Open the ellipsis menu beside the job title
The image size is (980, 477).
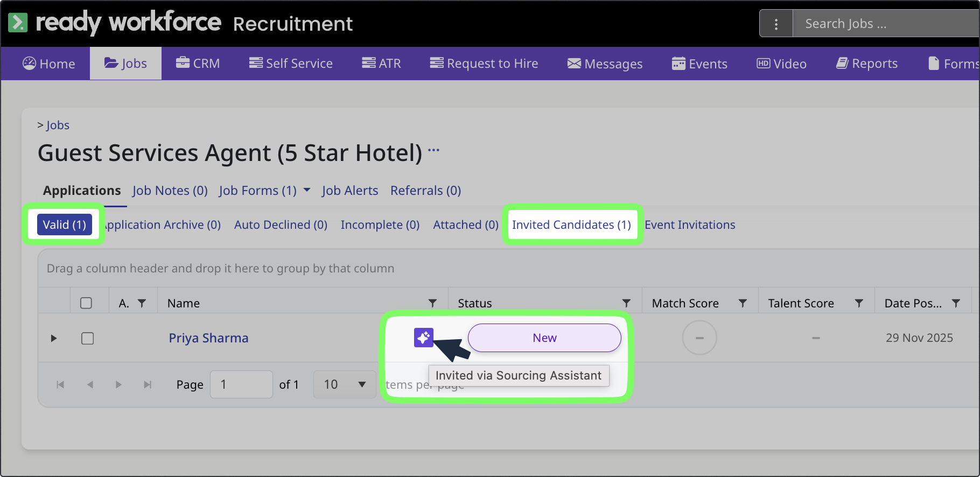434,150
